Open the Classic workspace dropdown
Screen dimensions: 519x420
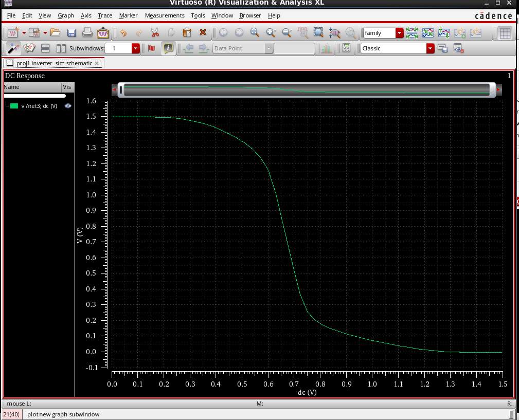431,48
